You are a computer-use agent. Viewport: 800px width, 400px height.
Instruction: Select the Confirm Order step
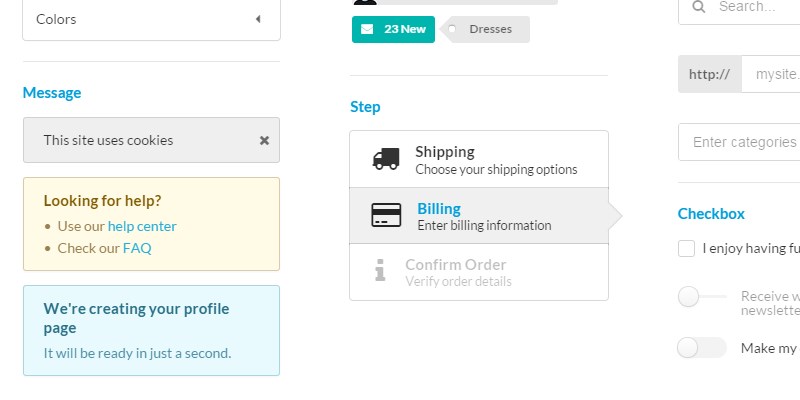(x=479, y=272)
